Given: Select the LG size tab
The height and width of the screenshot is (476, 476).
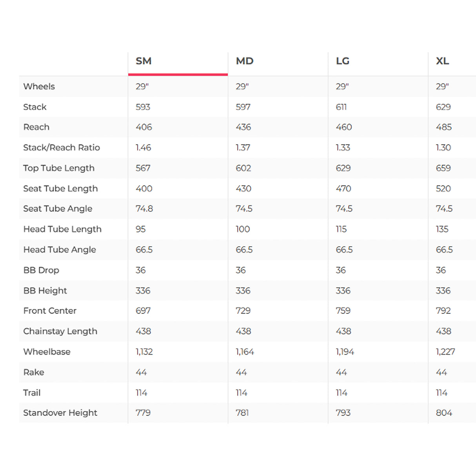Looking at the screenshot, I should (x=343, y=61).
